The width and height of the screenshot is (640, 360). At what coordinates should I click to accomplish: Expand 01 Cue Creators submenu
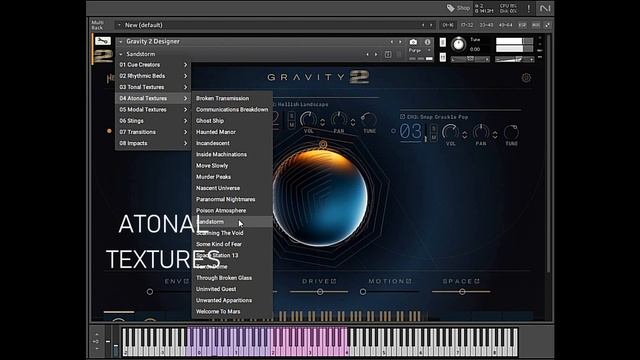pos(153,65)
